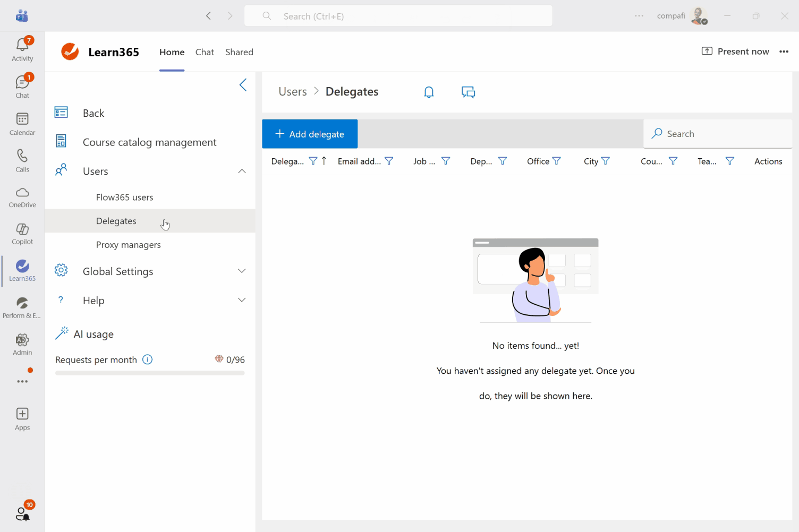The height and width of the screenshot is (532, 799).
Task: Open Copilot from the Teams sidebar
Action: pos(22,234)
